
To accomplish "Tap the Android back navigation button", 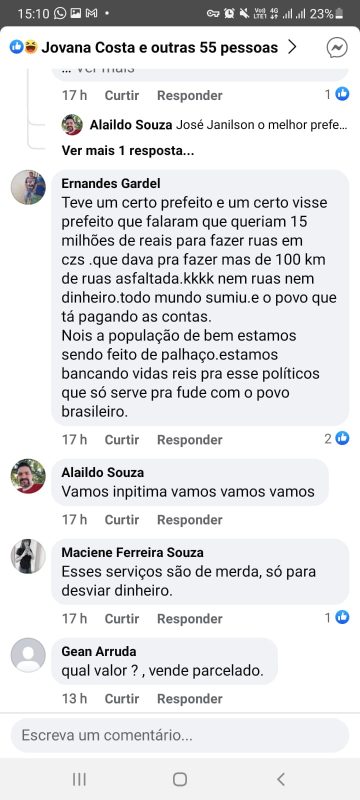I will pyautogui.click(x=280, y=779).
